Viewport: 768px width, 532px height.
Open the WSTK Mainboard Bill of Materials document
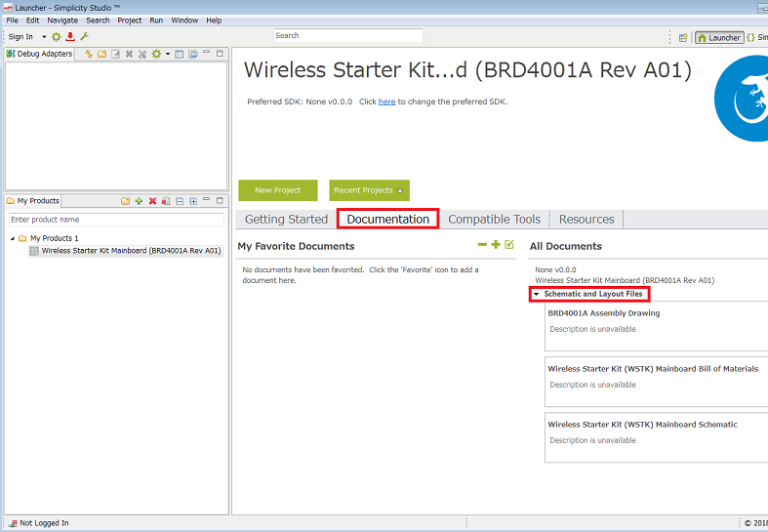pyautogui.click(x=653, y=369)
